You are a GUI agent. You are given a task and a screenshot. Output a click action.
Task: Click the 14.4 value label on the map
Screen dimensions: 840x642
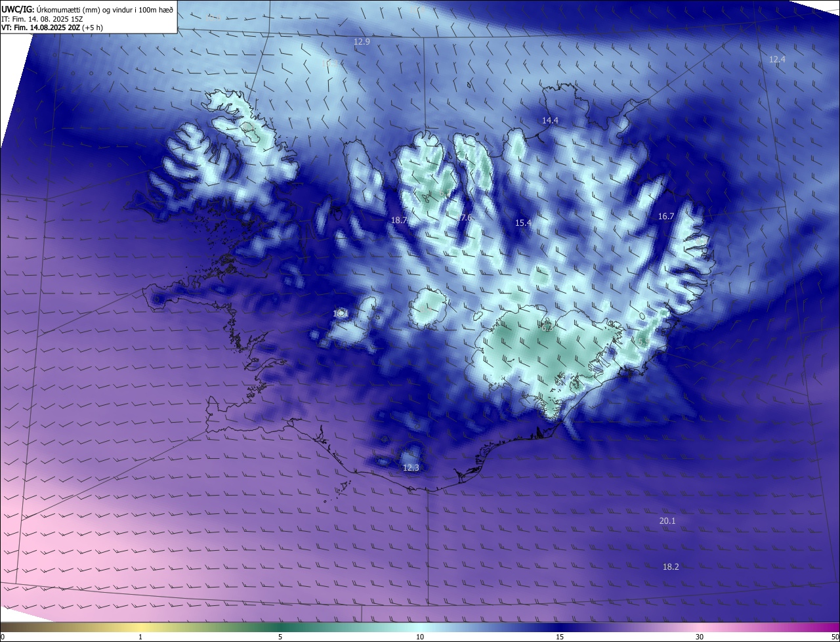coord(550,120)
